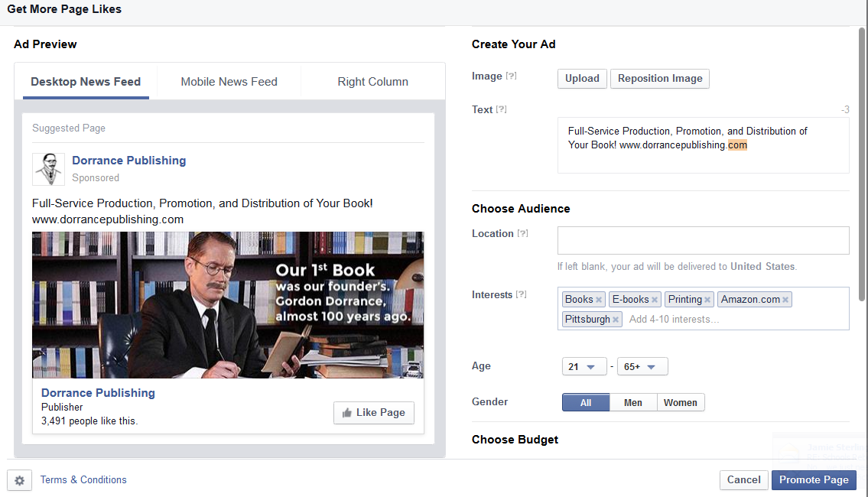
Task: Open settings gear icon beside Terms & Conditions
Action: [19, 480]
